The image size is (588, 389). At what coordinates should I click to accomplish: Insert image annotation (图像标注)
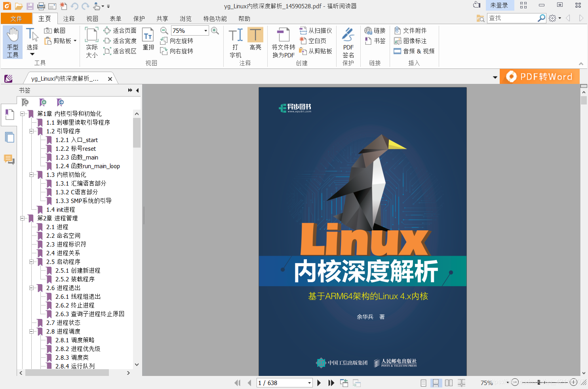(x=410, y=41)
